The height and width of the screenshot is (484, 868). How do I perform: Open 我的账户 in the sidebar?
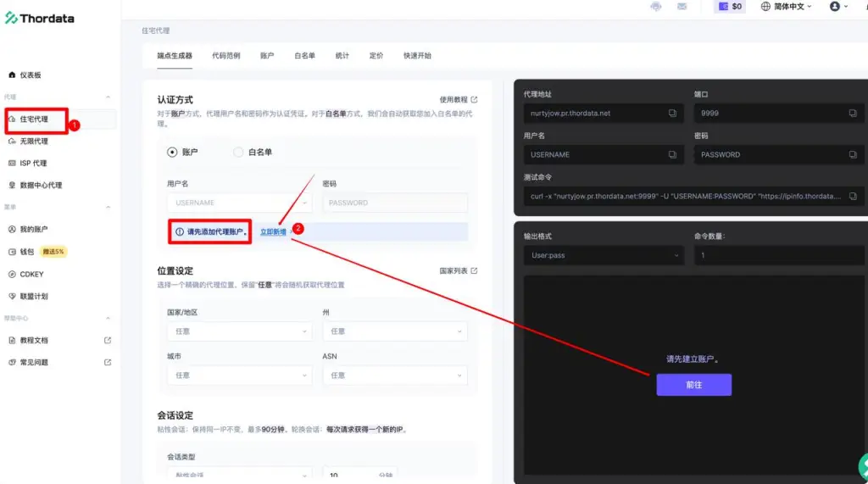point(29,229)
